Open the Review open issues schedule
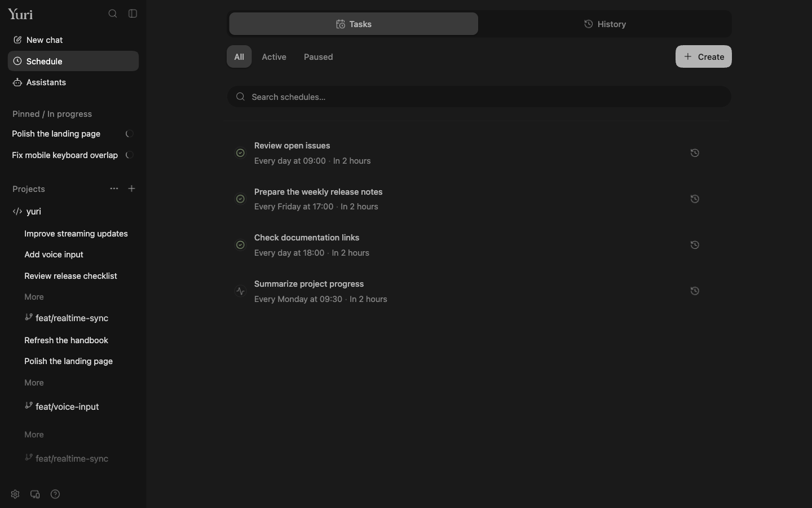This screenshot has height=508, width=812. point(479,153)
